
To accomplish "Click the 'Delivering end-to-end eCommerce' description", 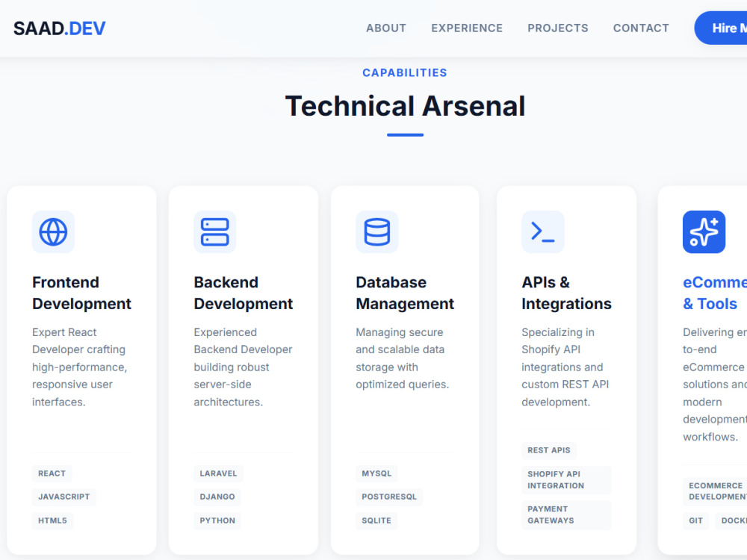I will pyautogui.click(x=715, y=385).
